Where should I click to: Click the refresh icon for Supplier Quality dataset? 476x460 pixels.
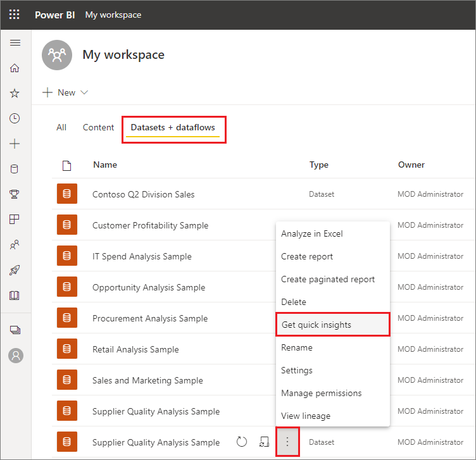click(241, 442)
